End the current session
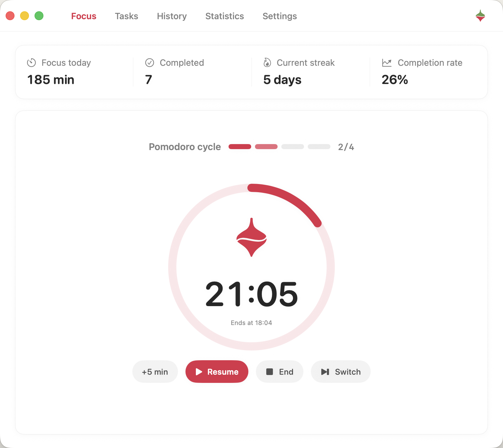This screenshot has height=448, width=503. point(279,372)
